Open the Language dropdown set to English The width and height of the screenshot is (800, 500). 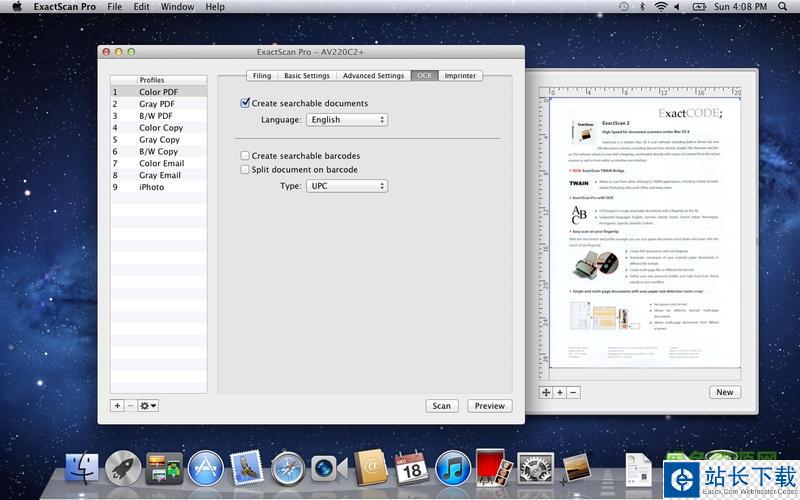pyautogui.click(x=346, y=120)
